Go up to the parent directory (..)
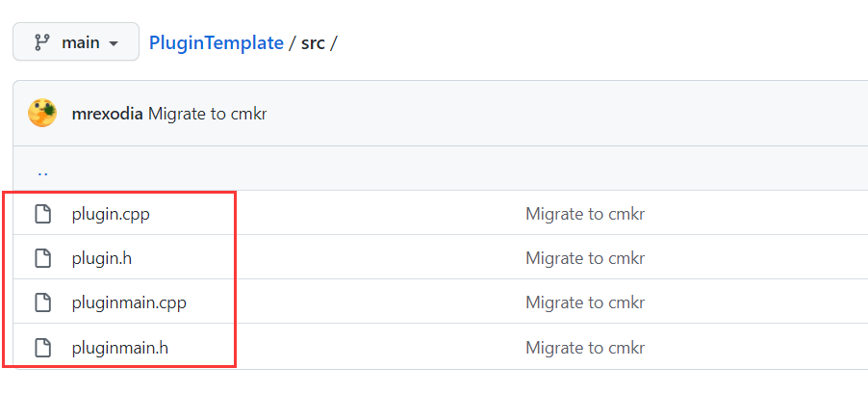 click(42, 172)
